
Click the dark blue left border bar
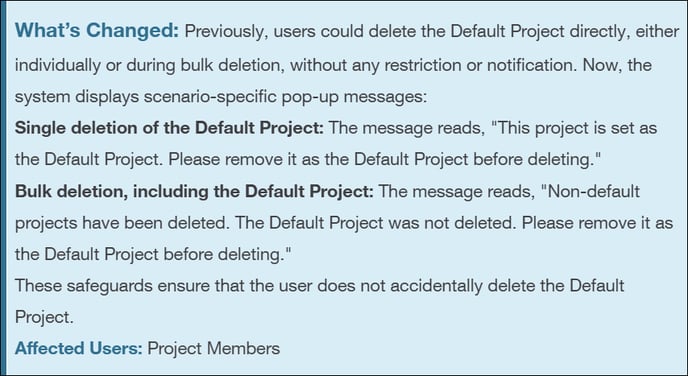[x=3, y=188]
